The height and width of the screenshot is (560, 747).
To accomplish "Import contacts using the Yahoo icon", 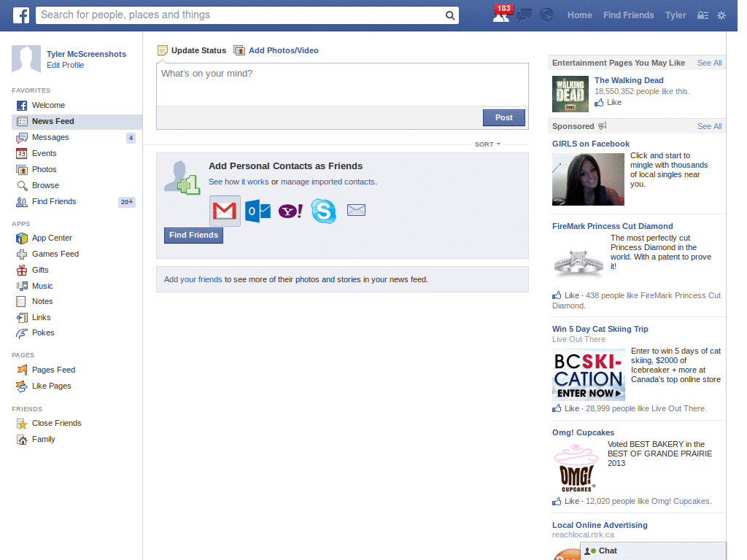I will (290, 211).
